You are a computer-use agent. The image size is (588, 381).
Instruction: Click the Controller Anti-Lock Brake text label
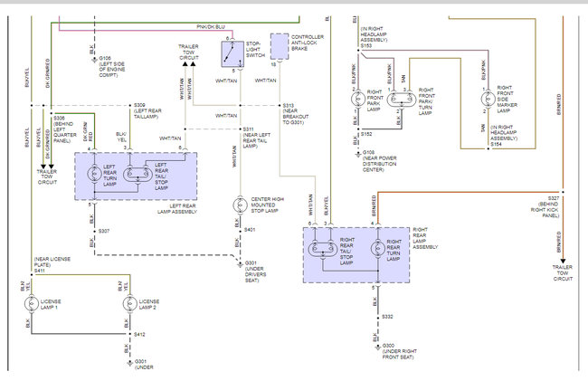pyautogui.click(x=308, y=43)
